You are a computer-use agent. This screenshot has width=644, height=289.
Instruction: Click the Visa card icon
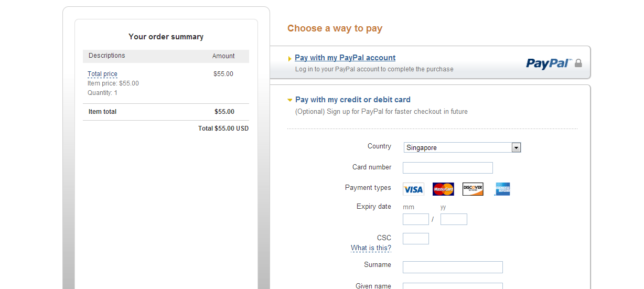tap(413, 189)
